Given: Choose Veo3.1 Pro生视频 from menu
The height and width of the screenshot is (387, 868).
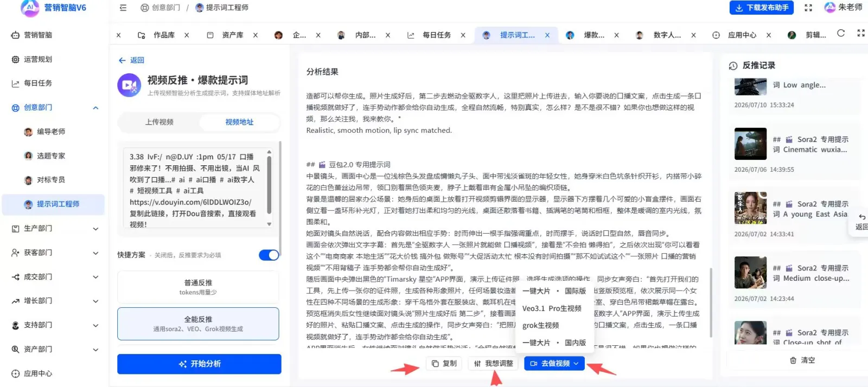Looking at the screenshot, I should tap(552, 308).
